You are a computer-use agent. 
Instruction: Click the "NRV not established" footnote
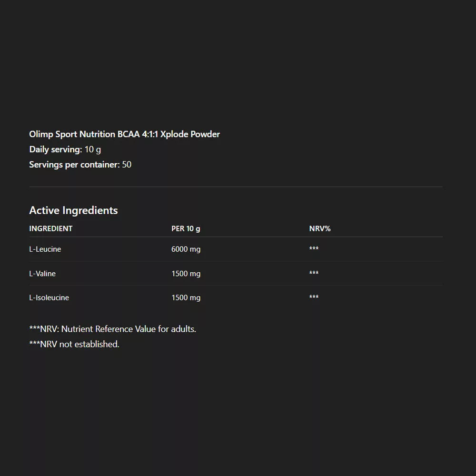click(74, 344)
